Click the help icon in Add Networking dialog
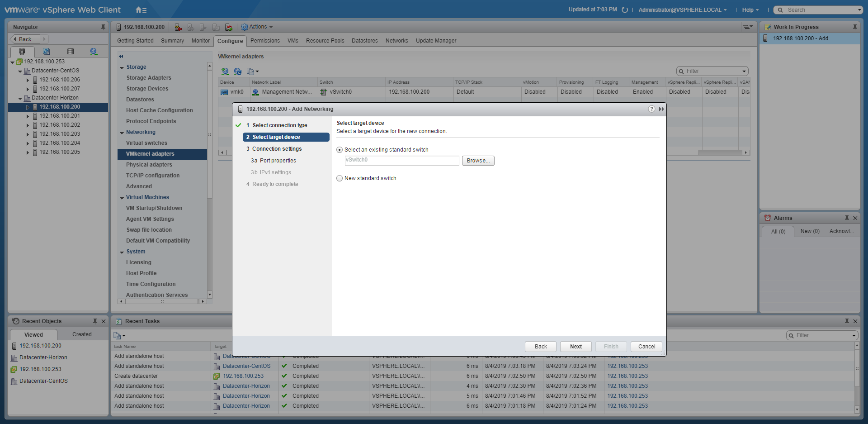Image resolution: width=868 pixels, height=424 pixels. point(651,109)
